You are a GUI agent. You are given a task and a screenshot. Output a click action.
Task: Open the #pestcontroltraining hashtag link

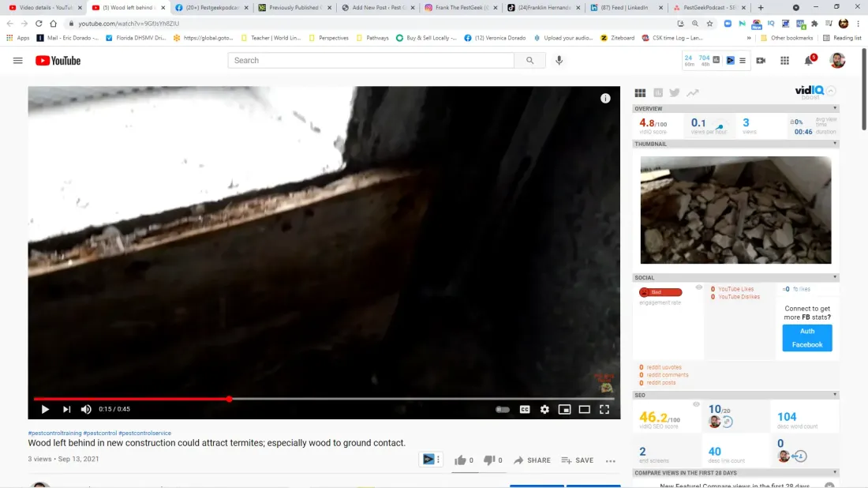pyautogui.click(x=54, y=434)
